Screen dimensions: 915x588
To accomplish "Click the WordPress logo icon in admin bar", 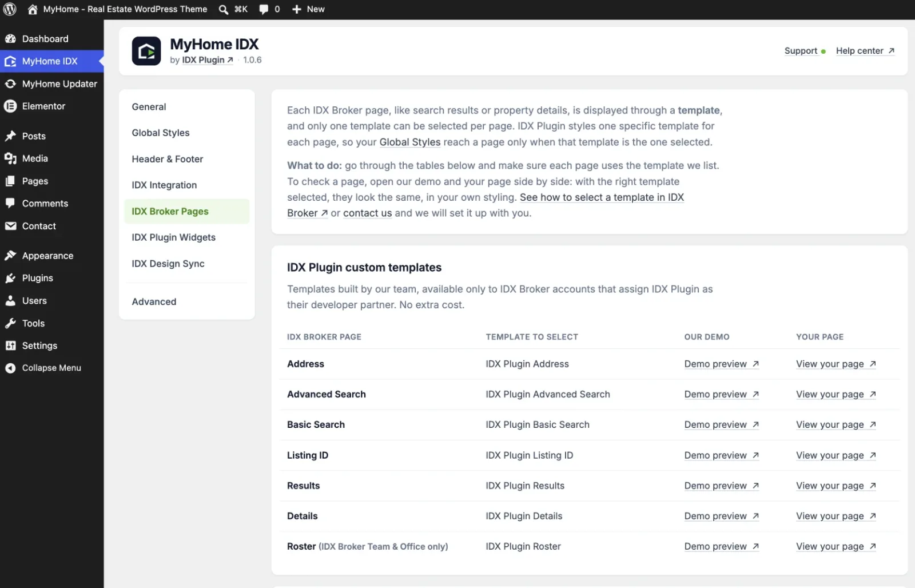I will coord(10,9).
